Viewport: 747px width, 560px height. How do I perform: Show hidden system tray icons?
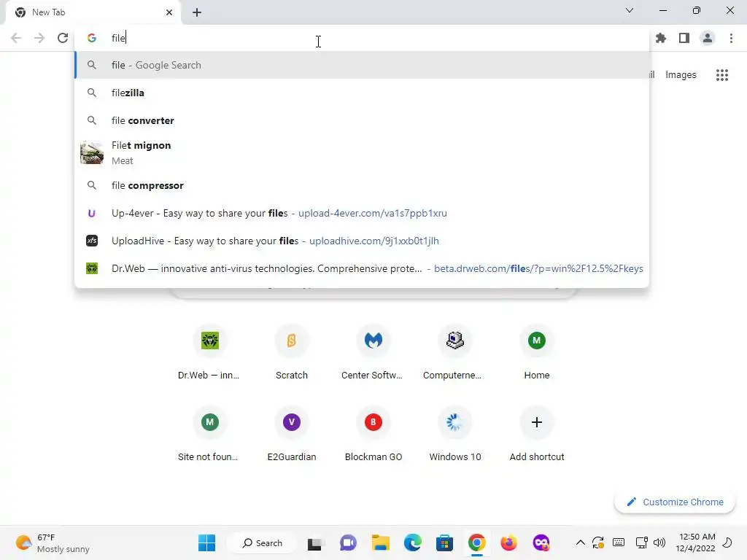(580, 542)
